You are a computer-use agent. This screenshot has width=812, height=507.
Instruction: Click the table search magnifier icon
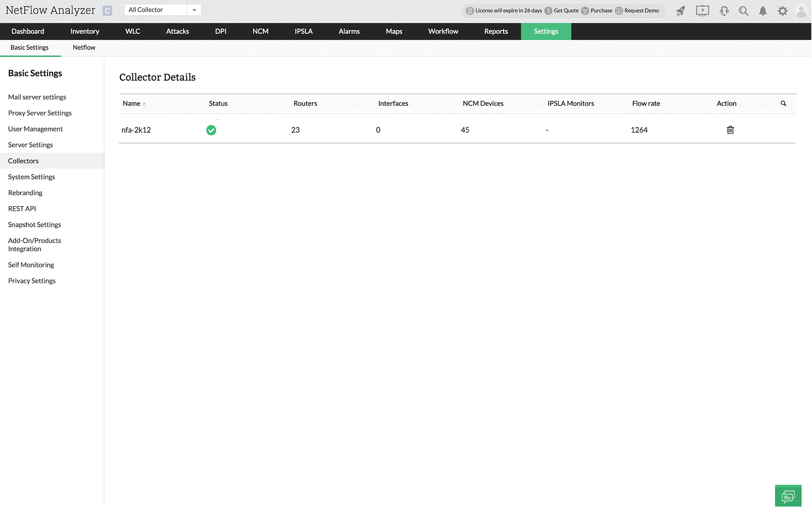coord(783,104)
